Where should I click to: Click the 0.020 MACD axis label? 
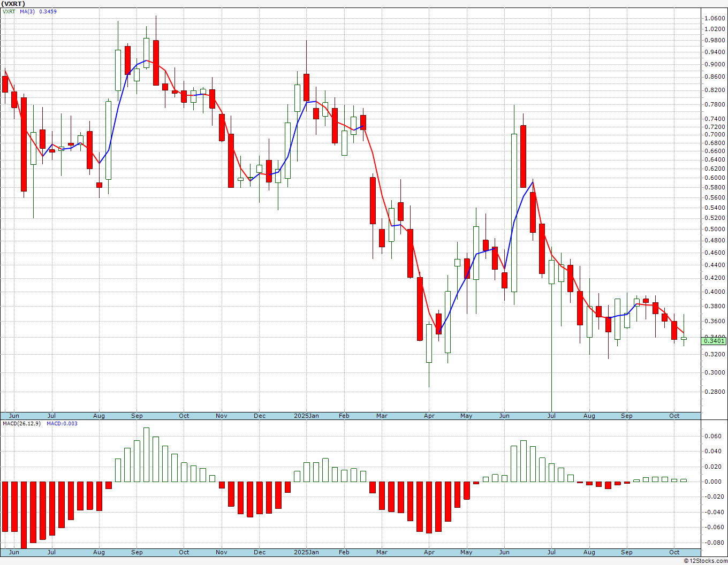click(713, 467)
